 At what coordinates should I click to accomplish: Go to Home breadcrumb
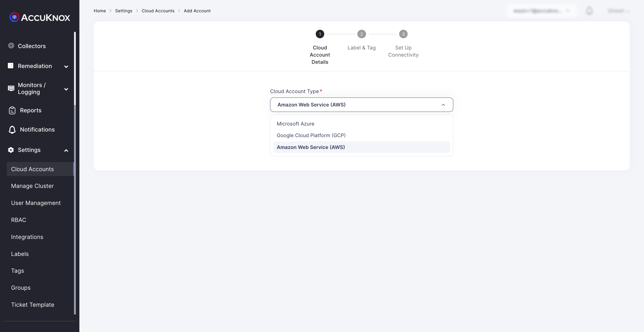tap(100, 11)
